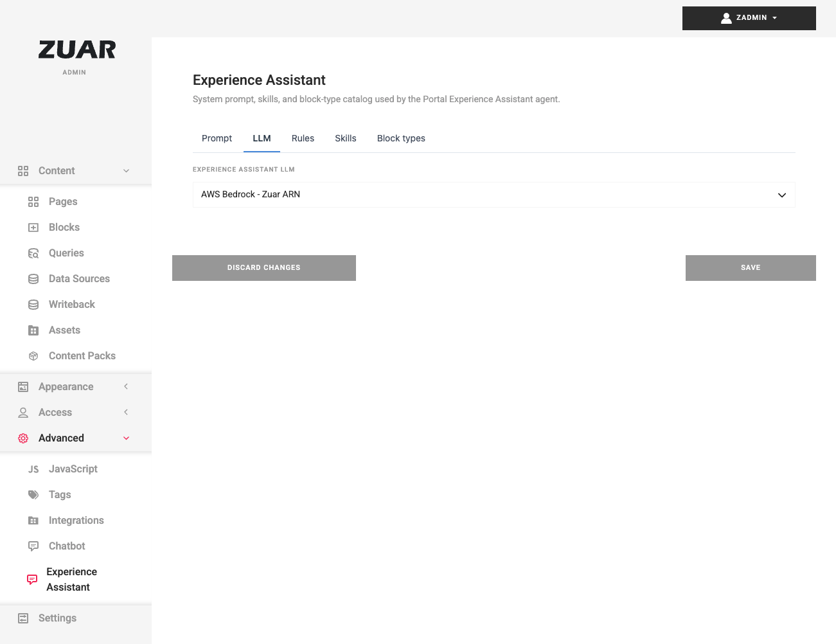Click the Writeback database icon
This screenshot has height=644, width=836.
click(33, 305)
